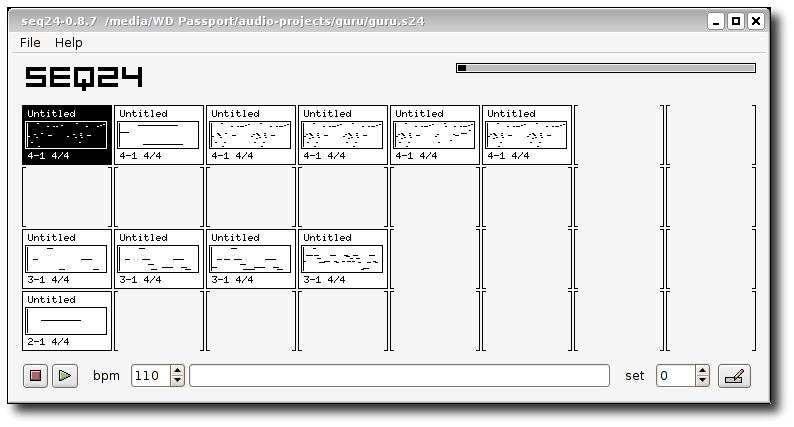This screenshot has width=794, height=427.
Task: Toggle the second pattern in first row with long lines
Action: [159, 135]
